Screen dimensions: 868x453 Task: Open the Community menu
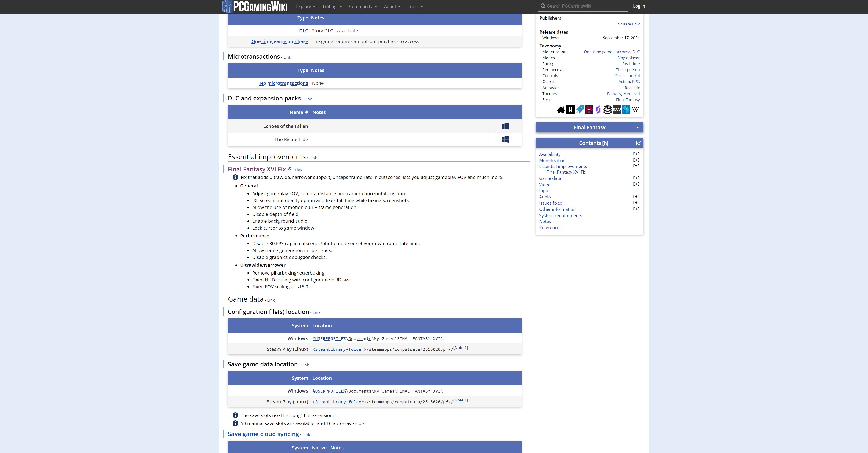(x=363, y=6)
